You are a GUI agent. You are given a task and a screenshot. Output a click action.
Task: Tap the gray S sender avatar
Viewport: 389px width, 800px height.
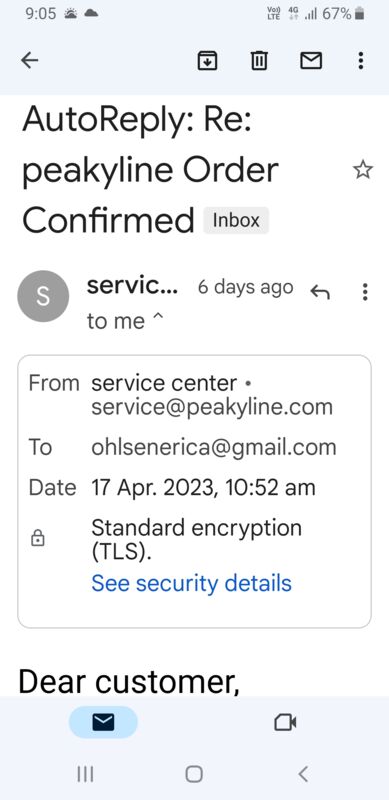point(43,296)
